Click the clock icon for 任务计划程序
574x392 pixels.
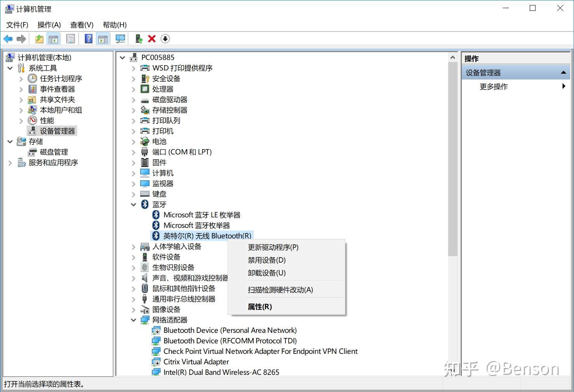pyautogui.click(x=33, y=78)
